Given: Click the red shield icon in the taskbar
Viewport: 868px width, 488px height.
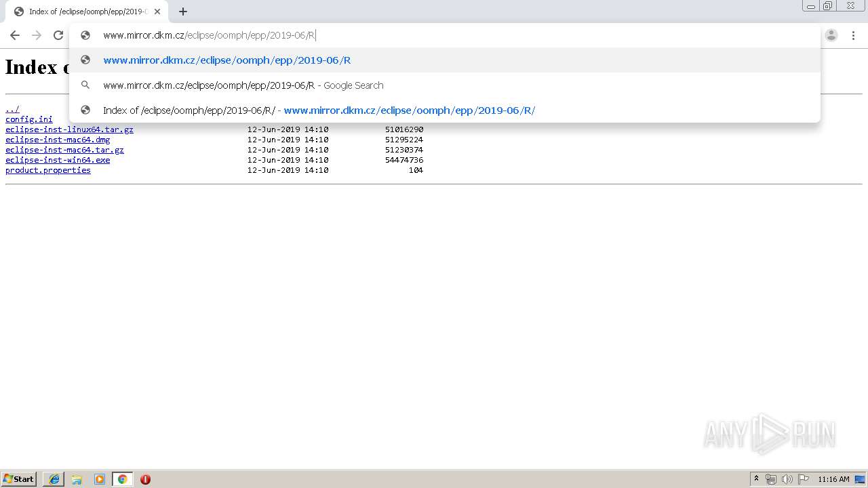Looking at the screenshot, I should click(x=145, y=479).
